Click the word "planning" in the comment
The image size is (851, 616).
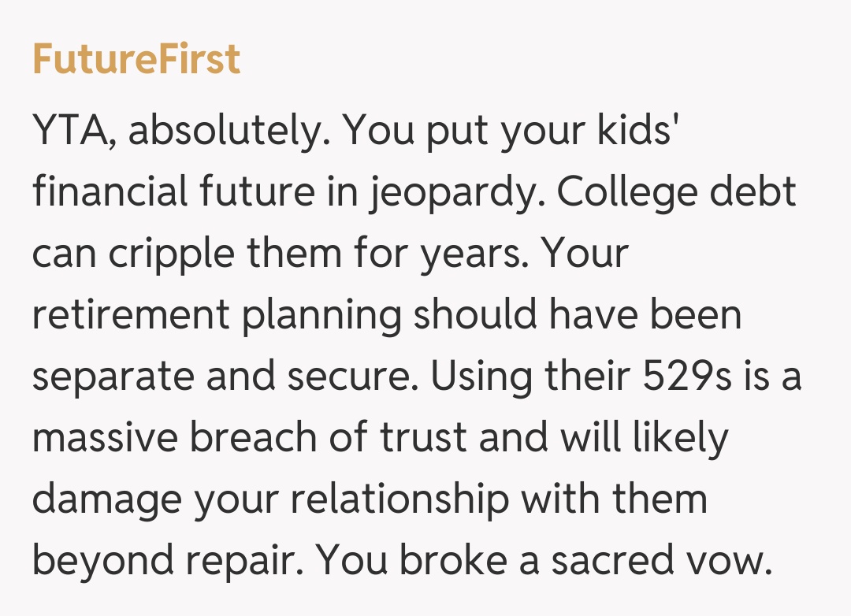click(321, 316)
